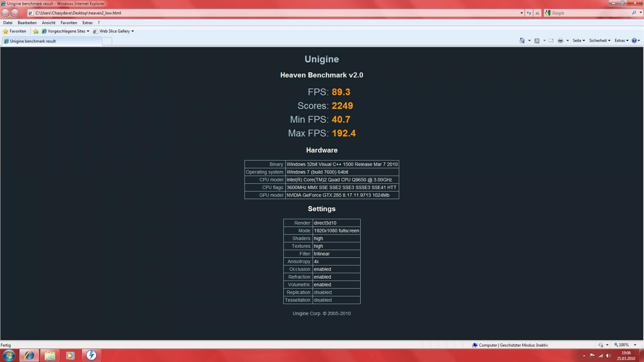644x362 pixels.
Task: Click the Scores value 2249
Action: [x=342, y=106]
